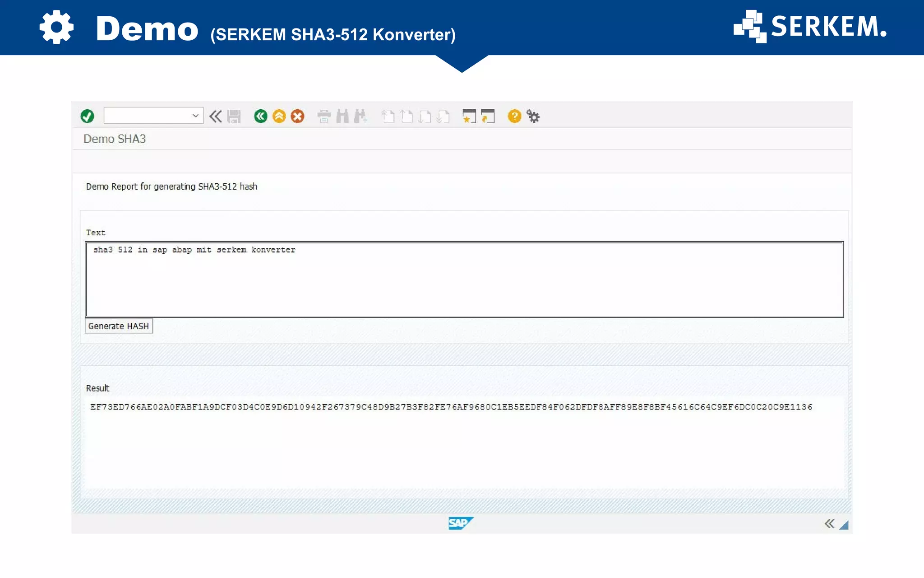This screenshot has width=924, height=578.
Task: Click the Find Next binoculars-plus icon
Action: click(360, 116)
